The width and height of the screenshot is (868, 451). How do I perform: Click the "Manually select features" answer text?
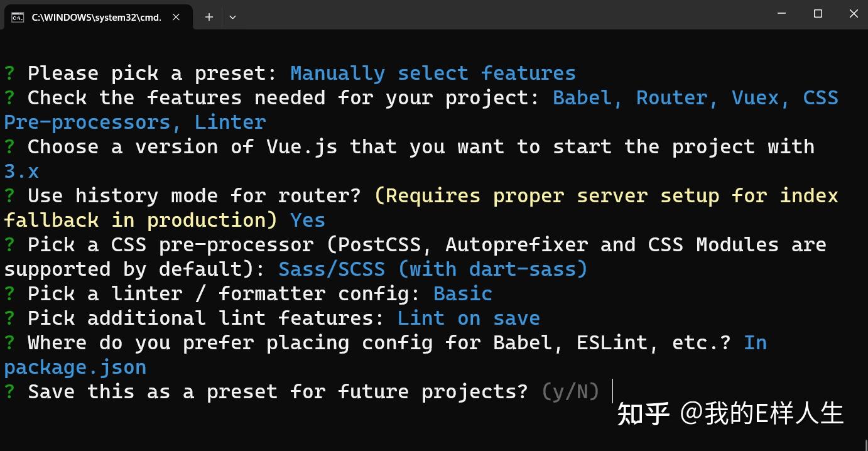click(x=433, y=73)
